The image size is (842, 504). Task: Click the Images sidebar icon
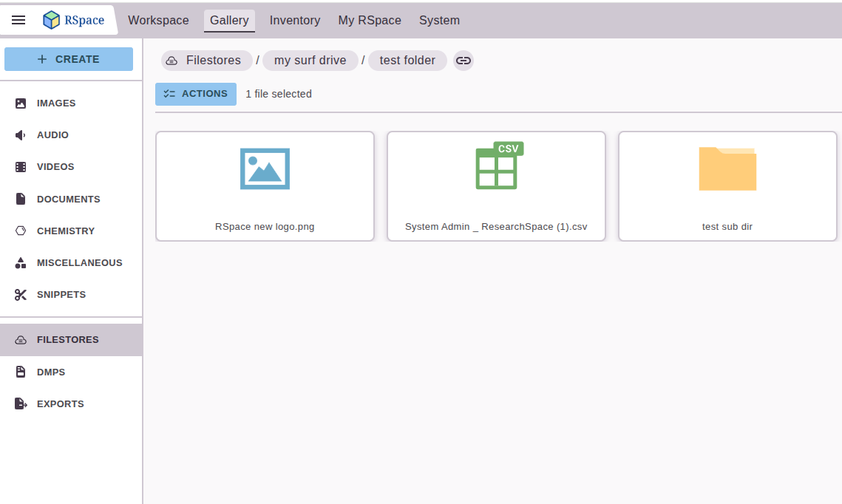(21, 103)
